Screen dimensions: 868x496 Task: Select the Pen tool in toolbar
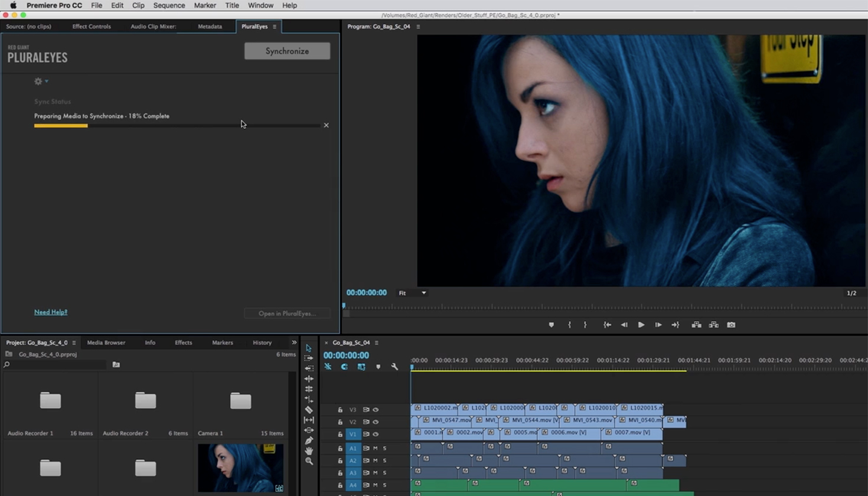tap(309, 440)
